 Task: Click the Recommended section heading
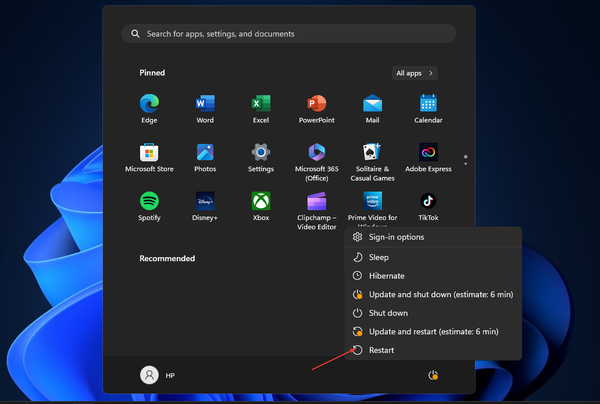click(x=167, y=259)
